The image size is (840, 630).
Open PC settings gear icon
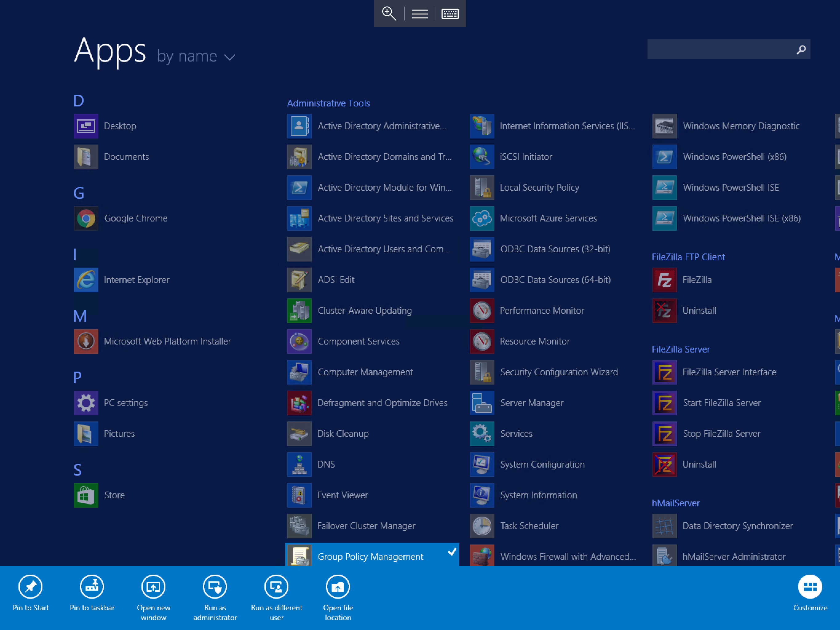(x=86, y=403)
